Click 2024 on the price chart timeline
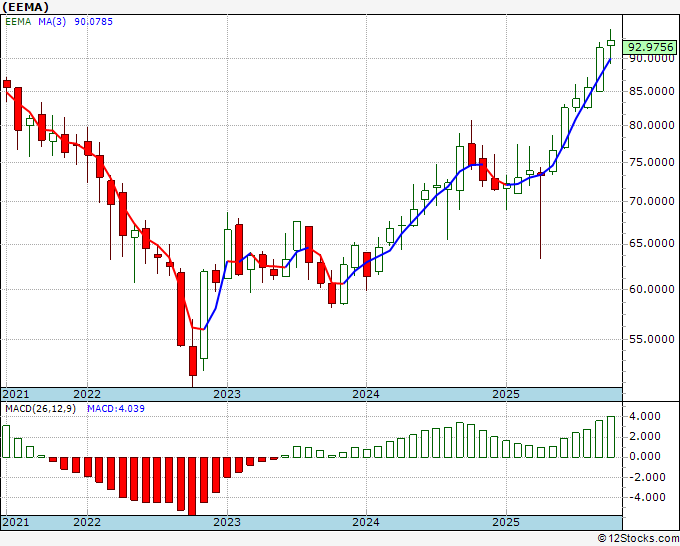Viewport: 680px width, 546px height. click(x=366, y=394)
